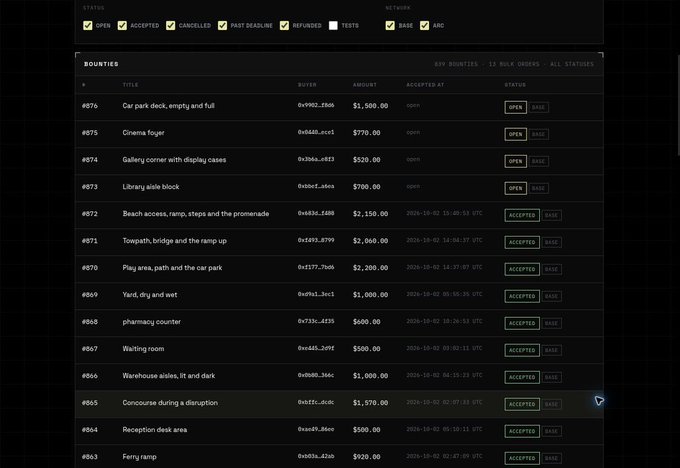Click the $920.00 amount
Viewport: 680px width, 468px height.
366,457
